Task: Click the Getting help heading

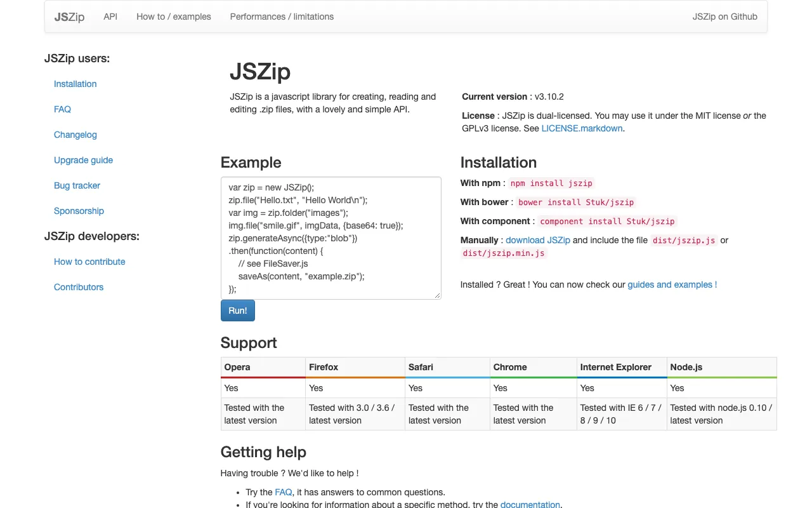Action: pos(263,452)
